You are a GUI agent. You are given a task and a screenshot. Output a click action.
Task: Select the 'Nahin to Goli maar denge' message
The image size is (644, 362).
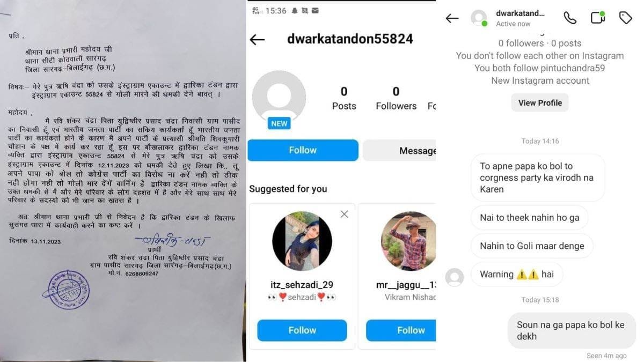click(532, 246)
